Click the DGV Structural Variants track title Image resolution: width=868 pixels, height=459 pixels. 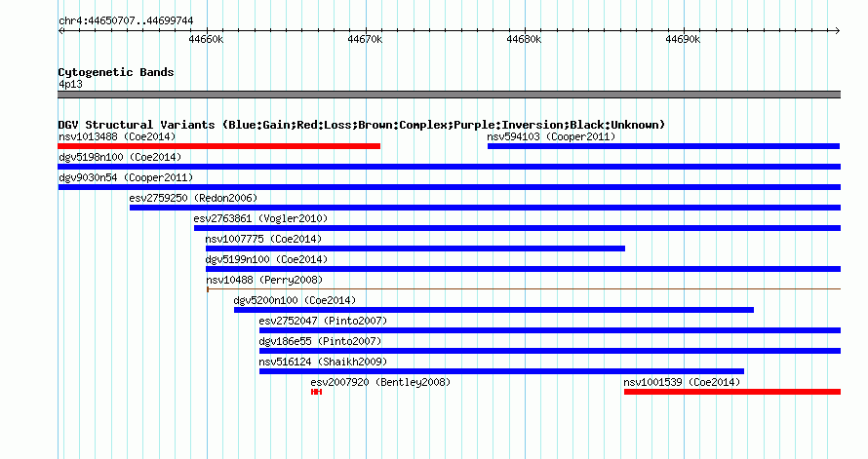point(361,125)
